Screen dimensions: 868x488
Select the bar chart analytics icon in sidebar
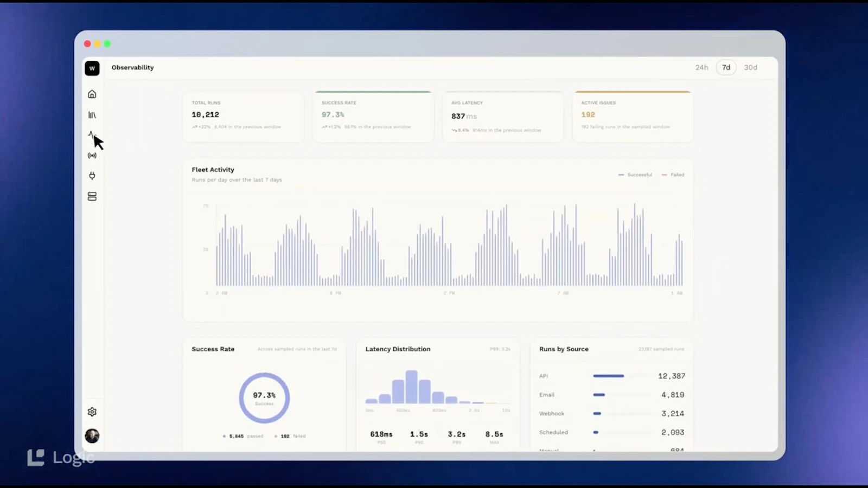[x=92, y=114]
